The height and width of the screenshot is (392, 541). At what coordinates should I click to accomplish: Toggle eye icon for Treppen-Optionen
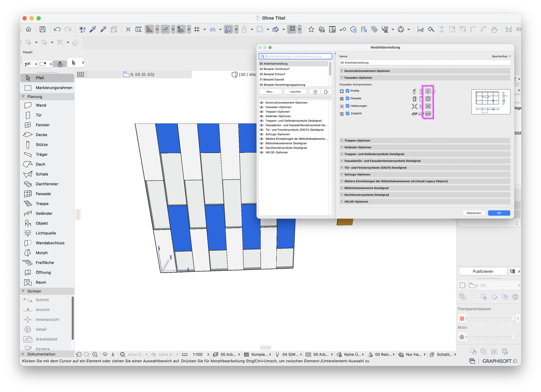(x=261, y=112)
